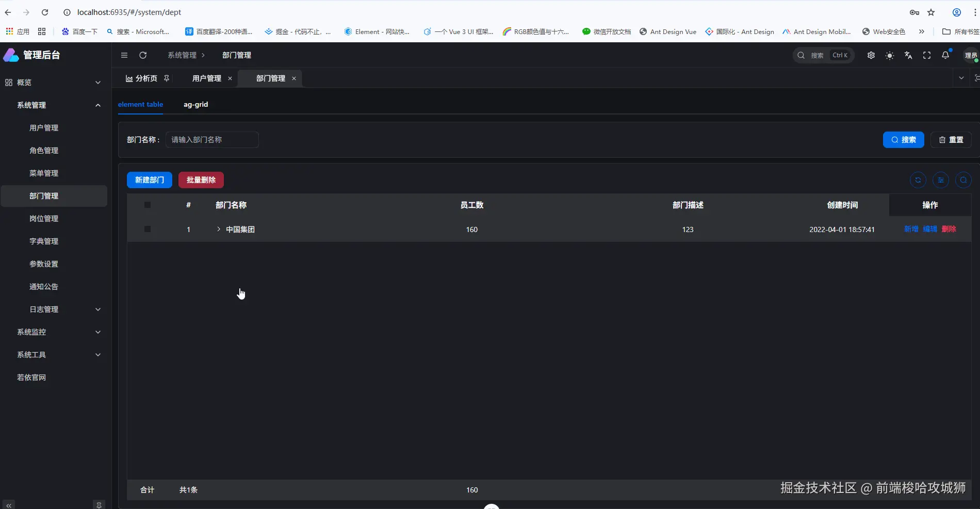Click the 删除 link on 中国集团 row
Viewport: 980px width, 509px height.
[x=949, y=229]
